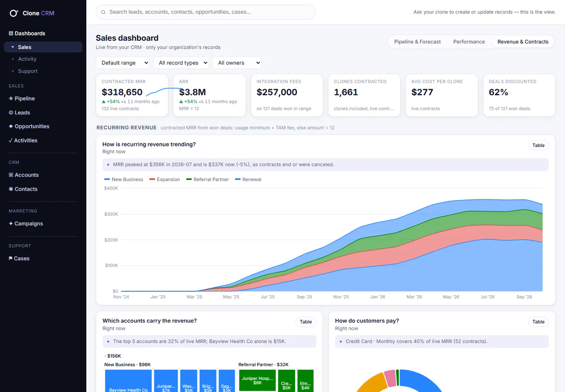Click the Juniper Hosp $6K green tile
This screenshot has width=565, height=392.
tap(257, 380)
